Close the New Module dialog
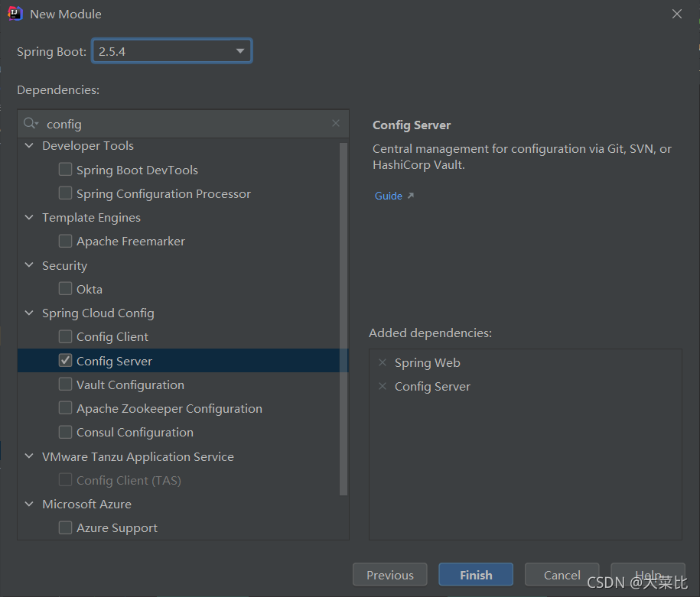 pyautogui.click(x=677, y=14)
